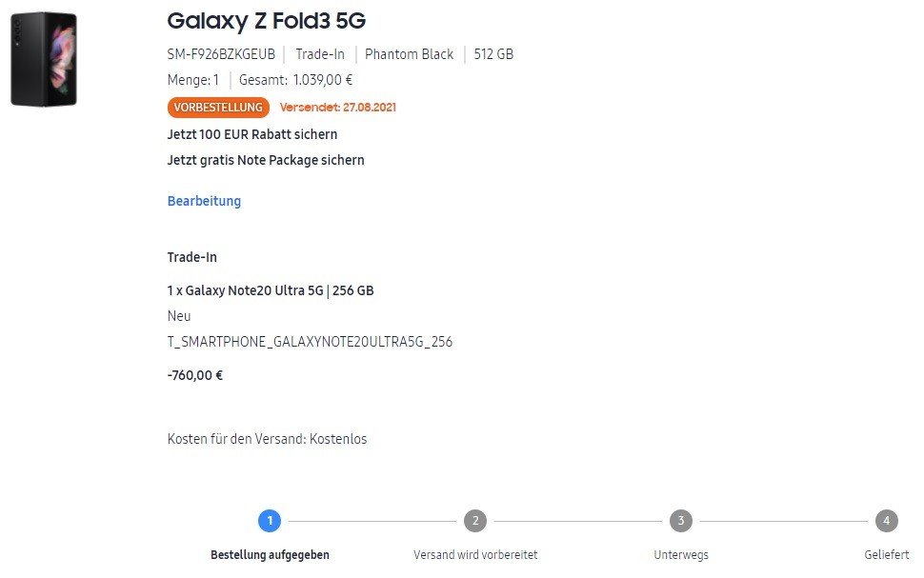
Task: Click the trade-in value -760,00 €
Action: point(195,375)
